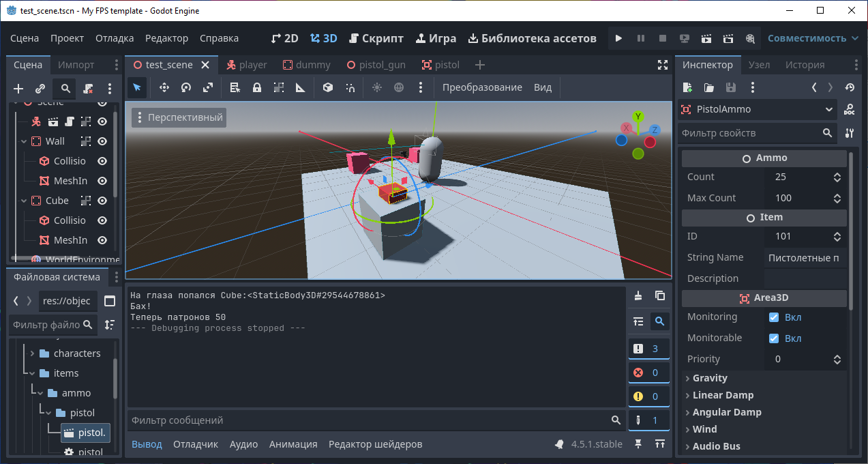Lock the selected node with padlock icon
The height and width of the screenshot is (464, 868).
(257, 87)
